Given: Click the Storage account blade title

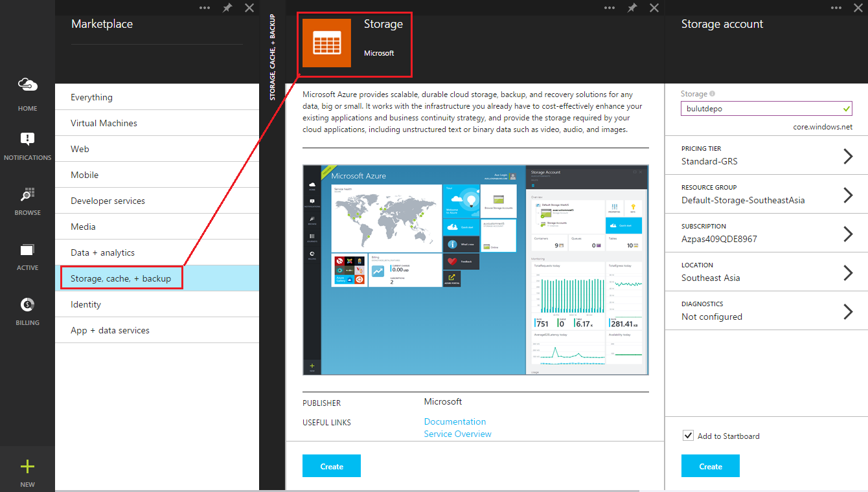Looking at the screenshot, I should [722, 24].
